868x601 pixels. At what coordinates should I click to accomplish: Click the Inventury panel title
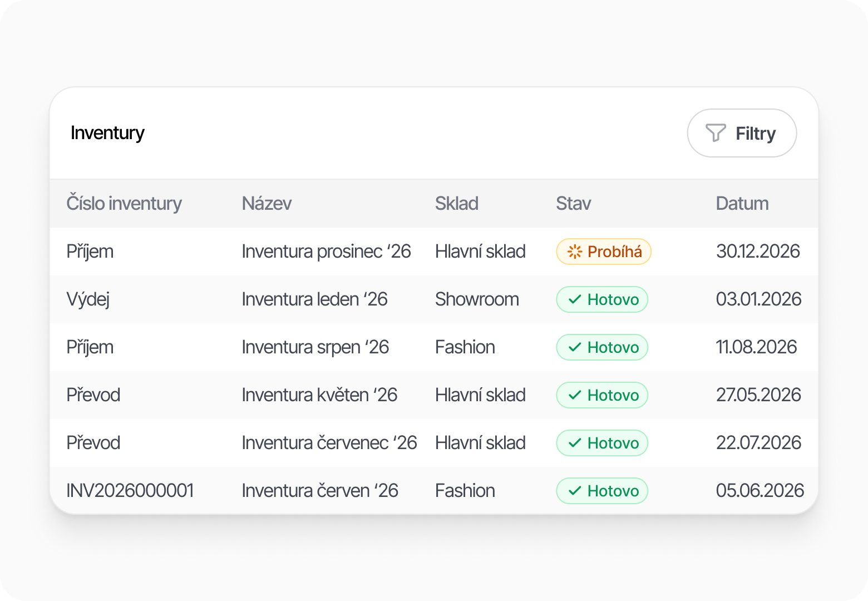tap(107, 133)
